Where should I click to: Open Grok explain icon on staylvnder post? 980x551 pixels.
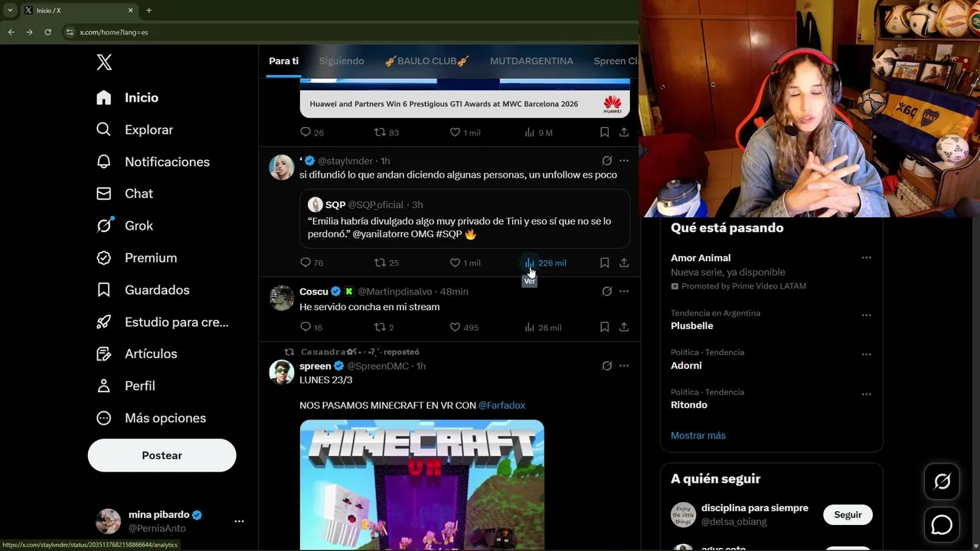pyautogui.click(x=606, y=161)
